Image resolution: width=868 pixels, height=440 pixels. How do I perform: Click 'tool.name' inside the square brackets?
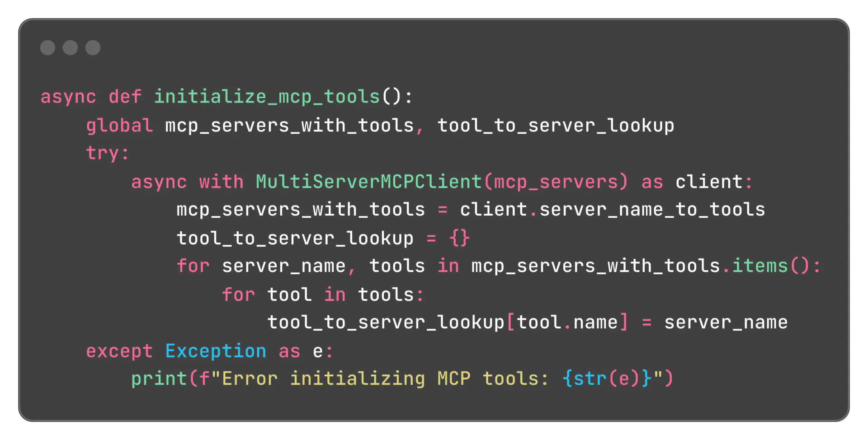(567, 322)
